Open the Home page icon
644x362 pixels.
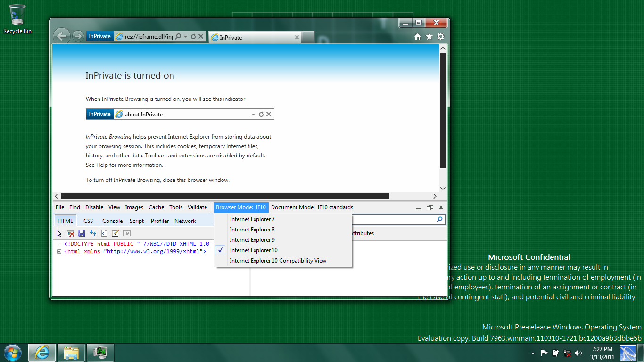pyautogui.click(x=418, y=36)
